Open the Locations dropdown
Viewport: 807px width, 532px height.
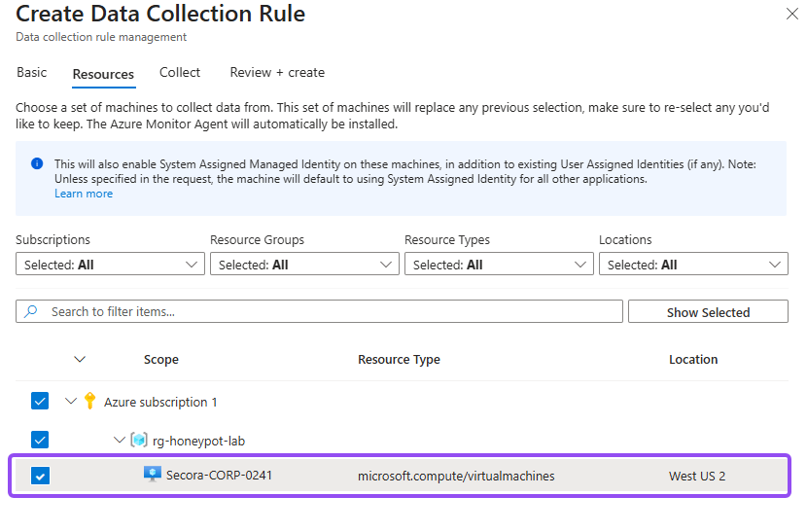click(x=693, y=264)
